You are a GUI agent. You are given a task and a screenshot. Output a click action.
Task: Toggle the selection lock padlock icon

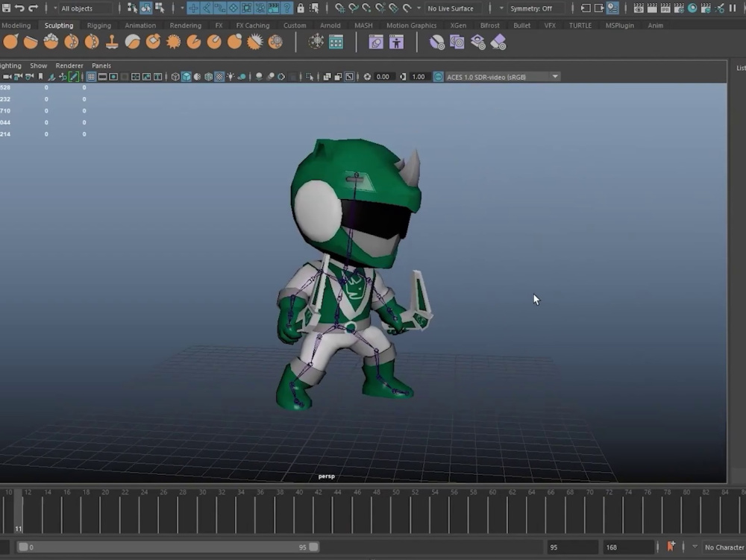click(x=301, y=7)
